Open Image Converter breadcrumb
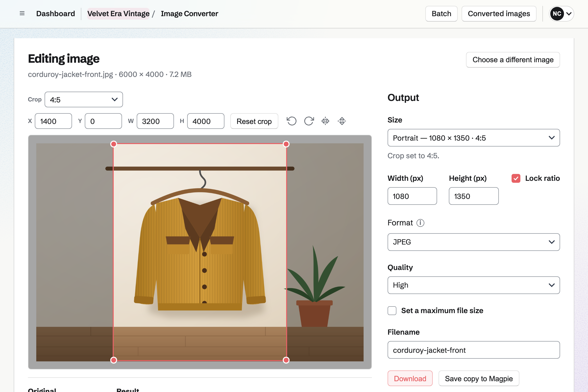The height and width of the screenshot is (392, 588). point(189,13)
